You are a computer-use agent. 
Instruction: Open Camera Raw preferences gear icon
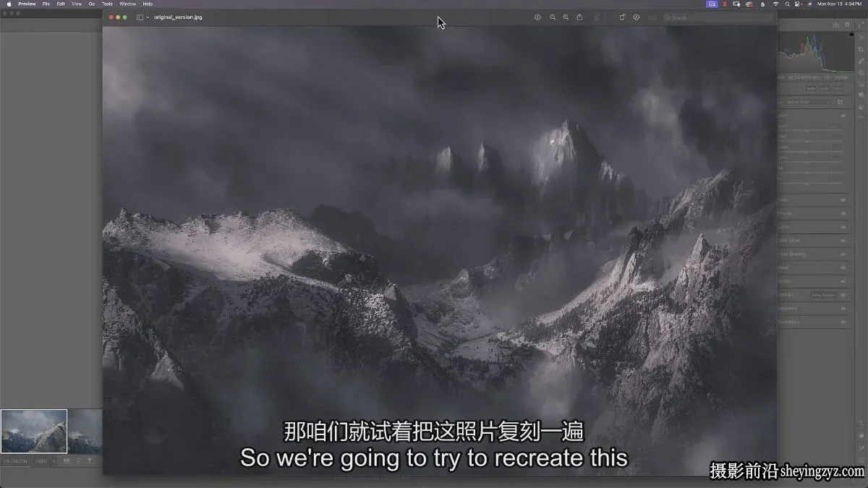(x=848, y=25)
